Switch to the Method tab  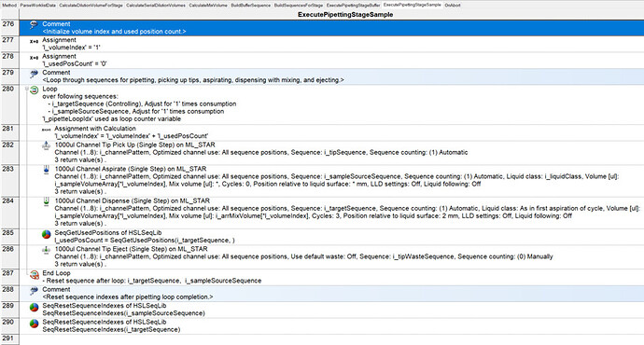(x=9, y=6)
